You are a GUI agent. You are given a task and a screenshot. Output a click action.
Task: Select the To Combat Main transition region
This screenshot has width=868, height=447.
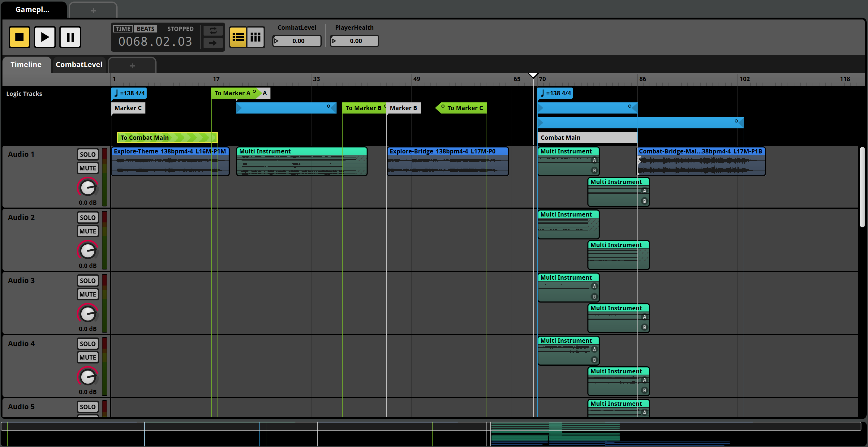coord(167,137)
